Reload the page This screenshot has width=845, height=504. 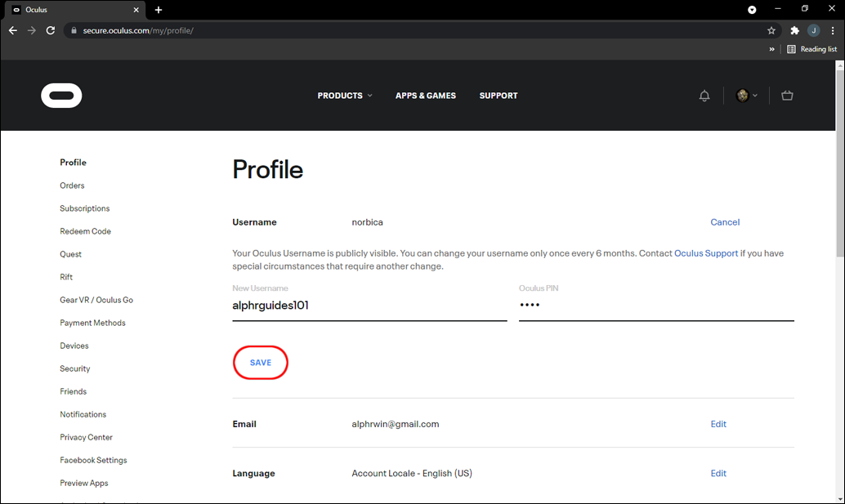pyautogui.click(x=51, y=30)
